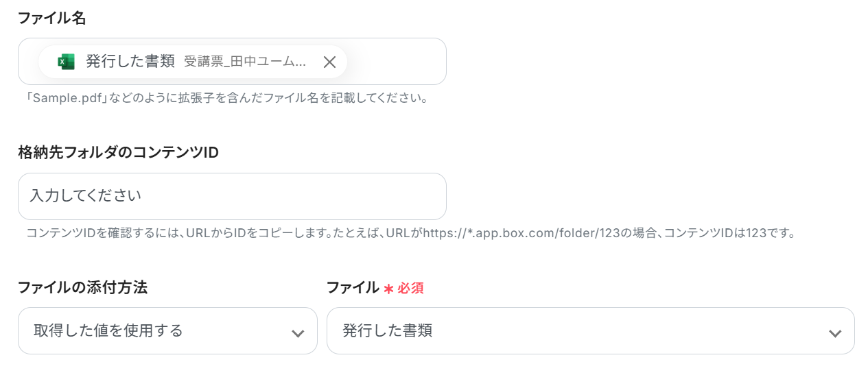Expand the ファイルの添付方法 chevron arrow

pos(298,333)
